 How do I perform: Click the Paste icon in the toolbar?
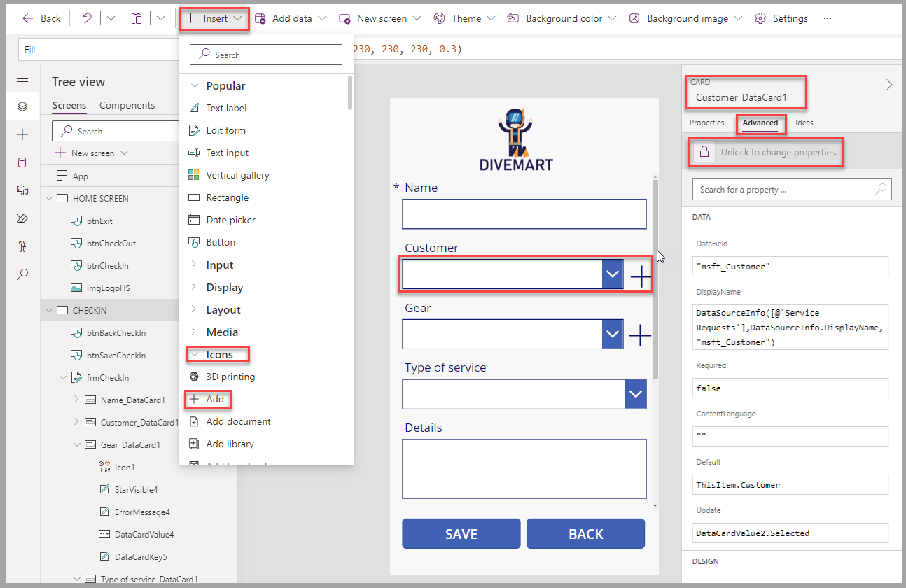[x=136, y=18]
